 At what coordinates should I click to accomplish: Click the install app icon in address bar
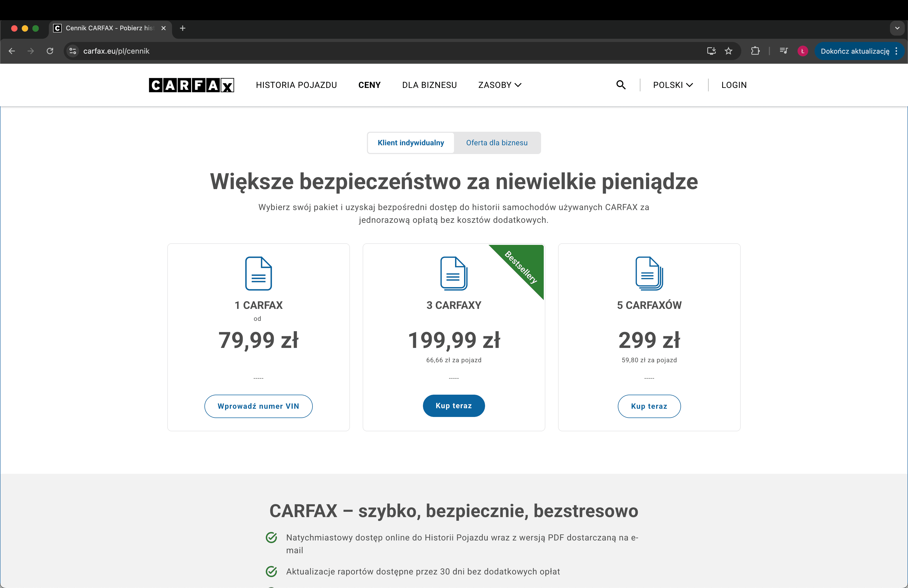711,51
